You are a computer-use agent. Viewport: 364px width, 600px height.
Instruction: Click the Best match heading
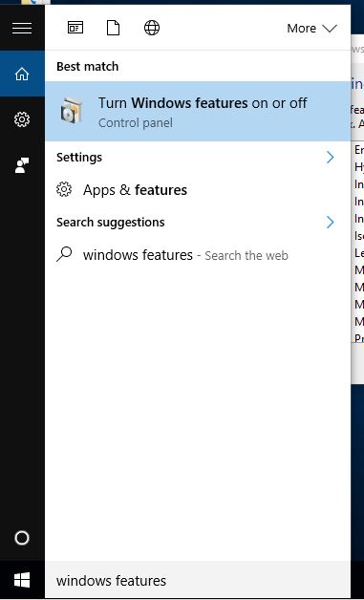87,67
